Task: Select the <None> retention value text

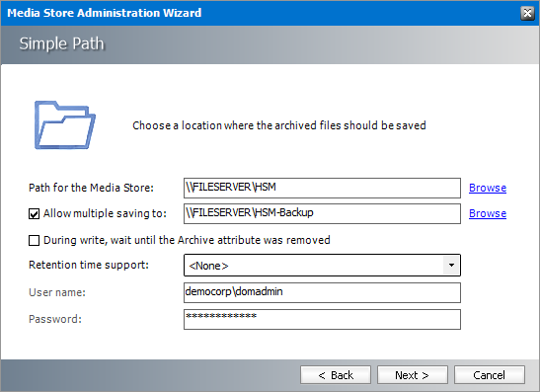Action: point(208,266)
